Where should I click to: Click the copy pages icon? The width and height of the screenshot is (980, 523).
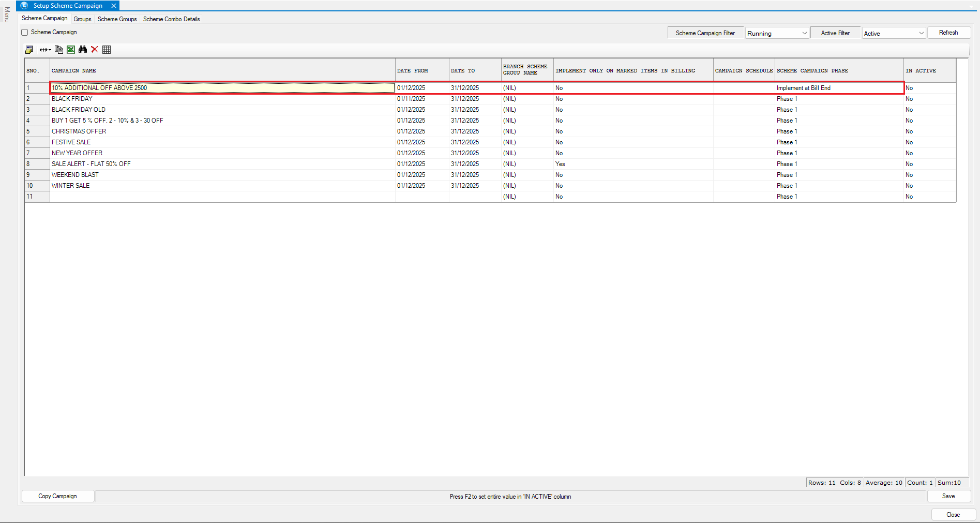pyautogui.click(x=59, y=50)
